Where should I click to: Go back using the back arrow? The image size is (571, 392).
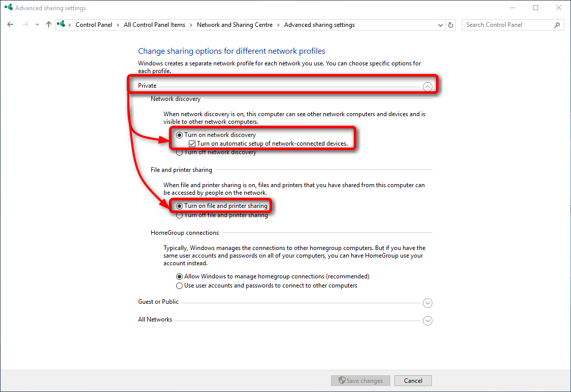tap(10, 25)
